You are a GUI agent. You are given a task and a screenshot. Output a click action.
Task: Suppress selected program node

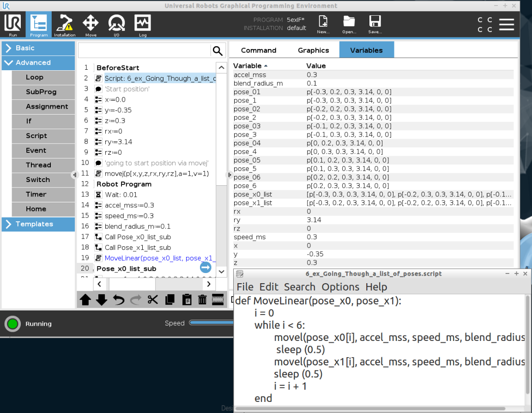(218, 300)
